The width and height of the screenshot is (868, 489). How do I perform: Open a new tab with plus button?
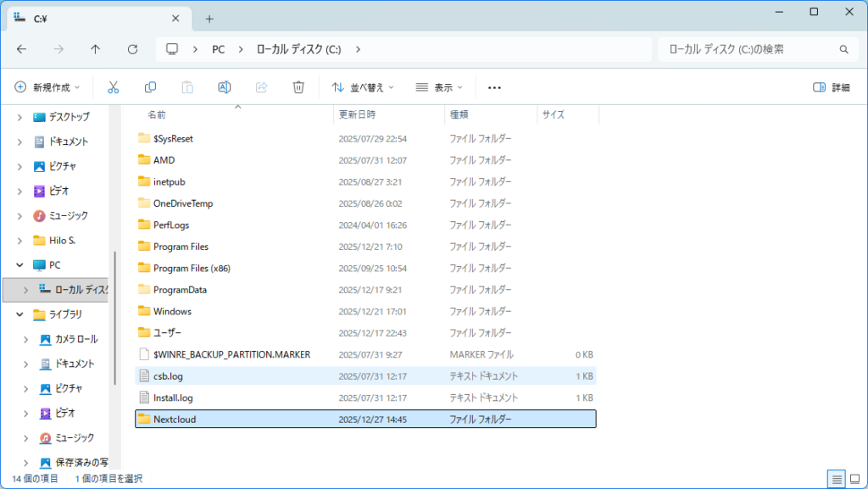(209, 19)
